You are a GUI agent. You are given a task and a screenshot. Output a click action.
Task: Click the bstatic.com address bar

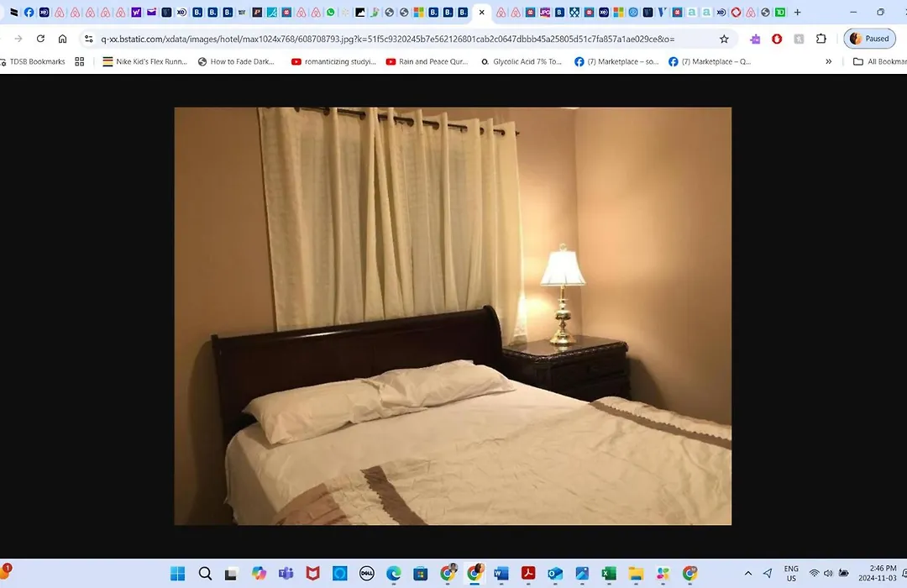point(387,39)
